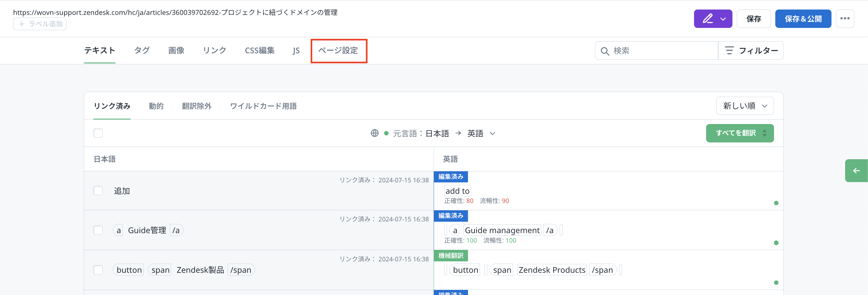The height and width of the screenshot is (295, 868).
Task: Click the globe language icon
Action: 374,133
